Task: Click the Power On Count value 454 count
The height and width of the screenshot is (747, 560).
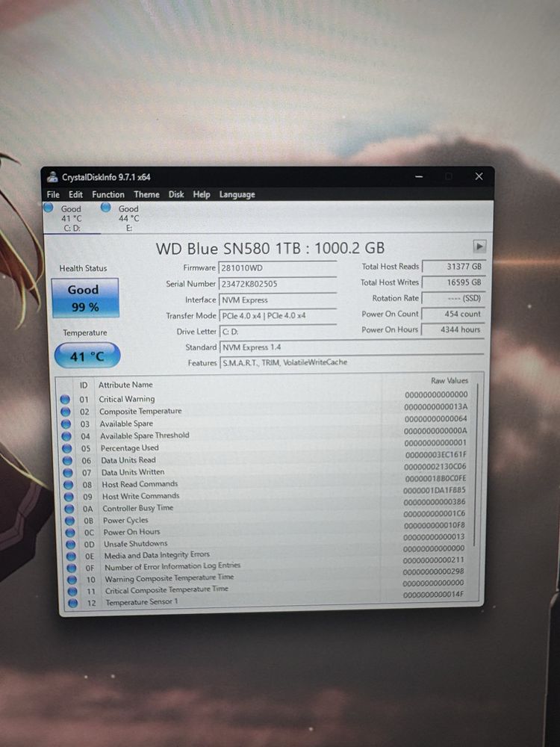Action: pos(453,314)
